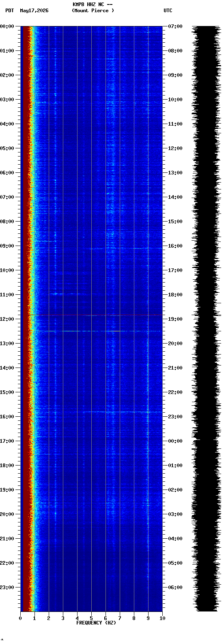224x644 pixels.
Task: Click the '(Mount Pierce )' subtitle
Action: click(93, 11)
